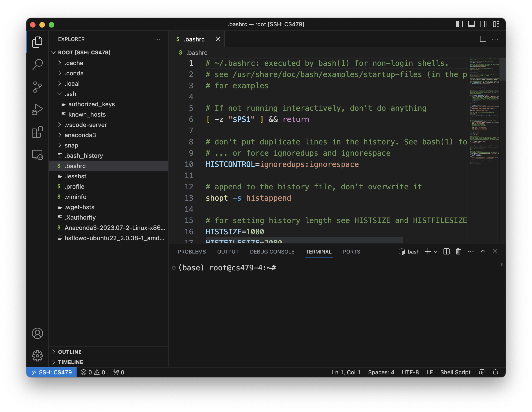
Task: Change Shell Script language mode
Action: click(455, 372)
